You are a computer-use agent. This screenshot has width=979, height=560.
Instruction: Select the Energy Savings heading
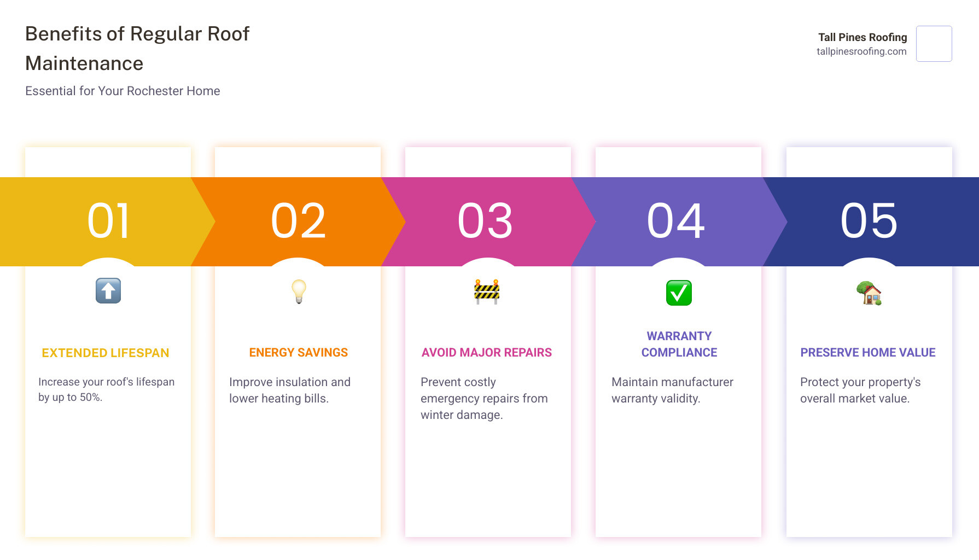(299, 353)
